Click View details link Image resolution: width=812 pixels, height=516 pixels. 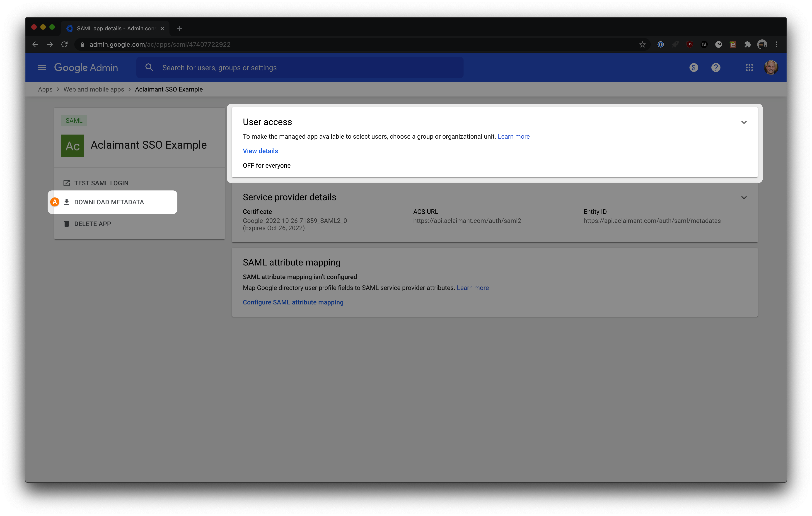tap(260, 151)
